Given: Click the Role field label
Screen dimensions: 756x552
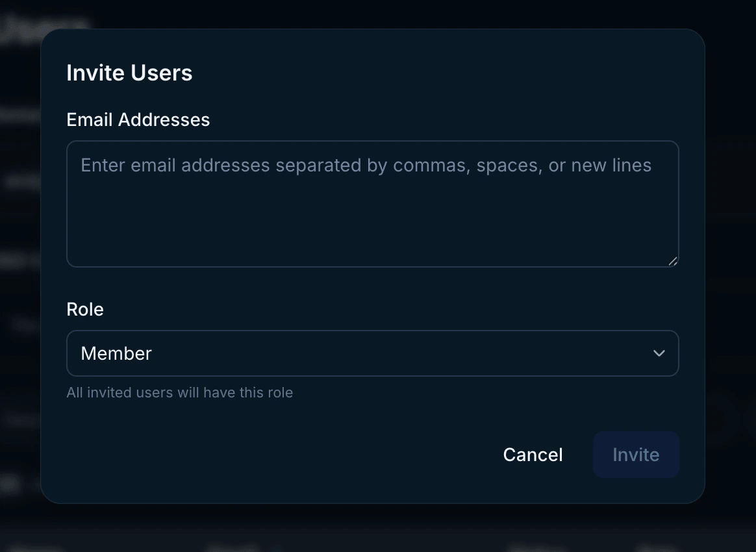Looking at the screenshot, I should coord(84,309).
